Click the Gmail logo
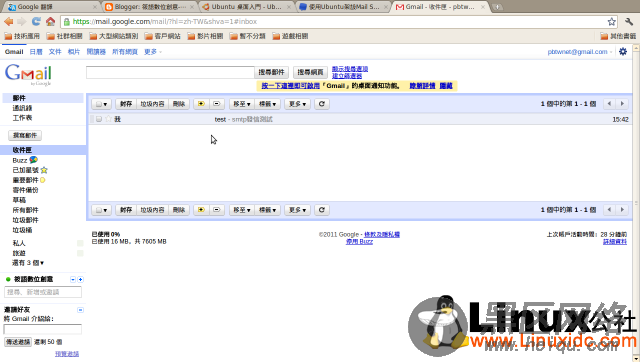Screen dimensions: 640x362 28,74
